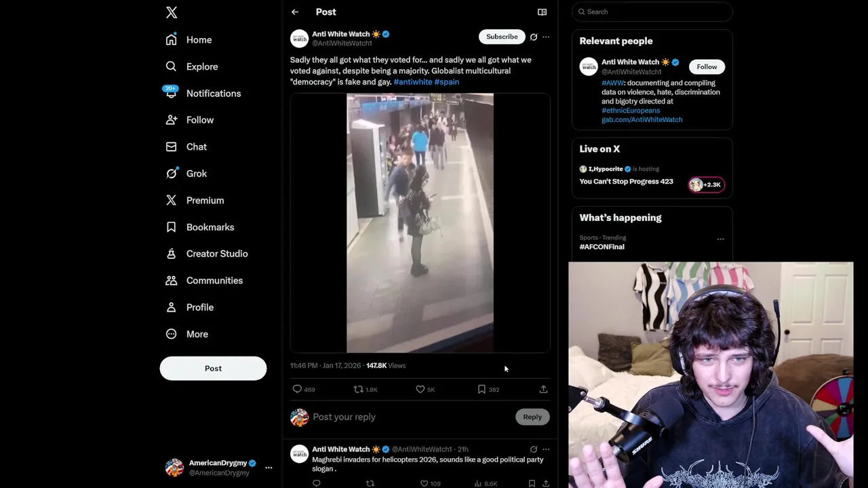Go back with the arrow icon
This screenshot has width=868, height=488.
pyautogui.click(x=295, y=12)
